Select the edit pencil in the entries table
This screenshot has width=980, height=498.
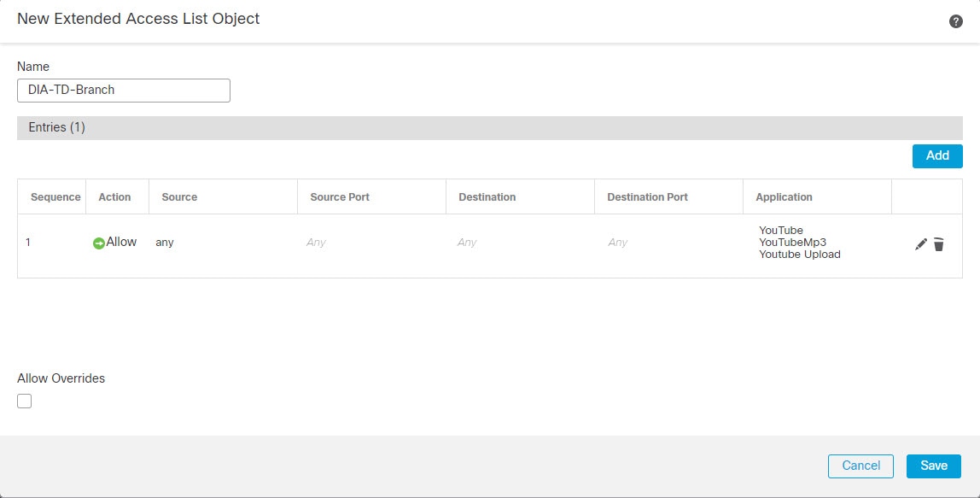921,243
